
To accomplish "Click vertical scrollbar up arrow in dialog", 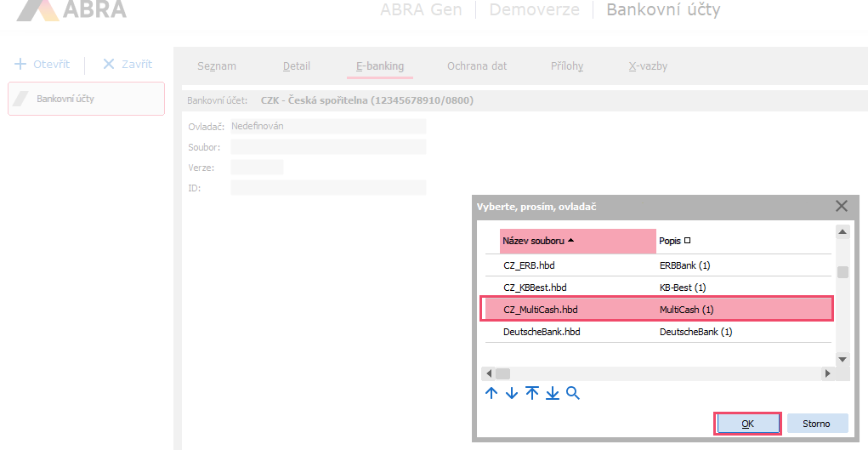I will pyautogui.click(x=842, y=232).
